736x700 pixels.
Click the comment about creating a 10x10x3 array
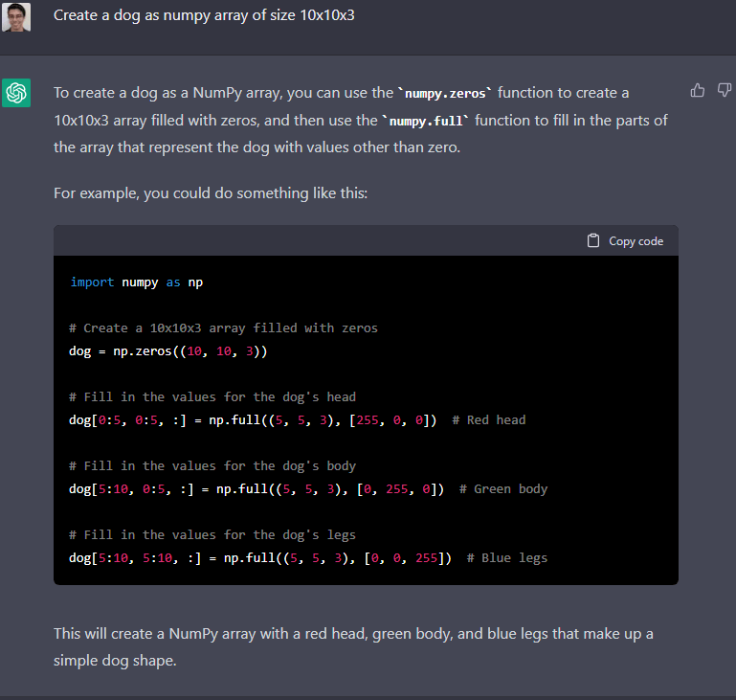pyautogui.click(x=223, y=328)
